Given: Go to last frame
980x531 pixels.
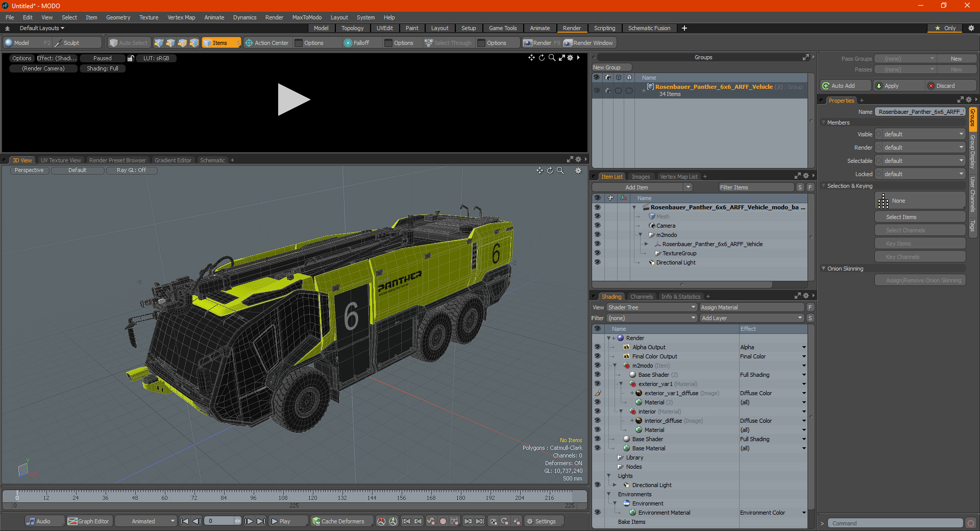Looking at the screenshot, I should (261, 521).
